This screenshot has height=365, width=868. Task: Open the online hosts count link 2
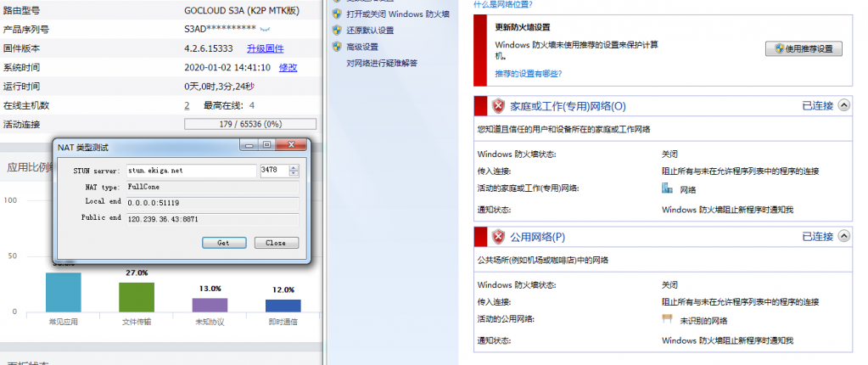188,105
